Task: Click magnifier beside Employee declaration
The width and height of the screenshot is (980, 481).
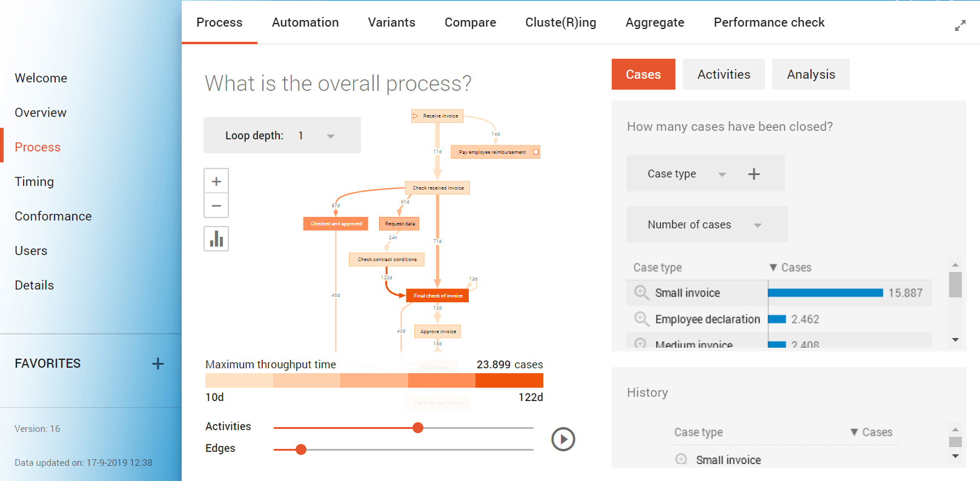Action: pyautogui.click(x=641, y=319)
